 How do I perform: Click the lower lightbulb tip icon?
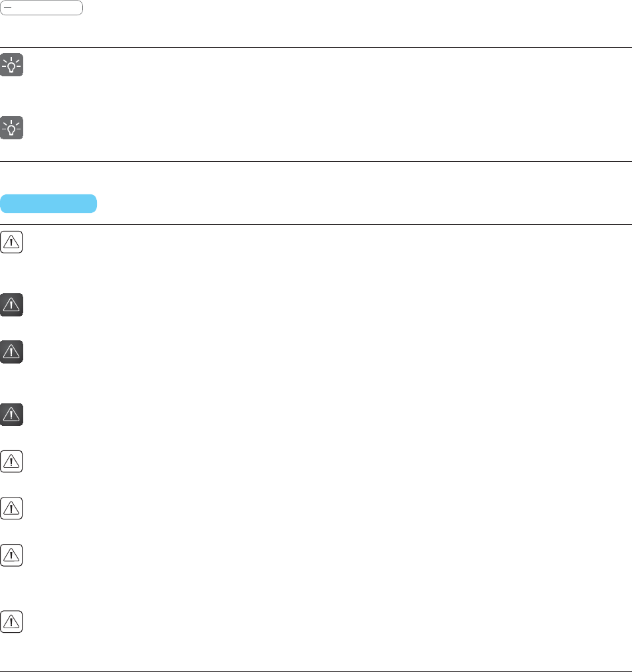[11, 127]
